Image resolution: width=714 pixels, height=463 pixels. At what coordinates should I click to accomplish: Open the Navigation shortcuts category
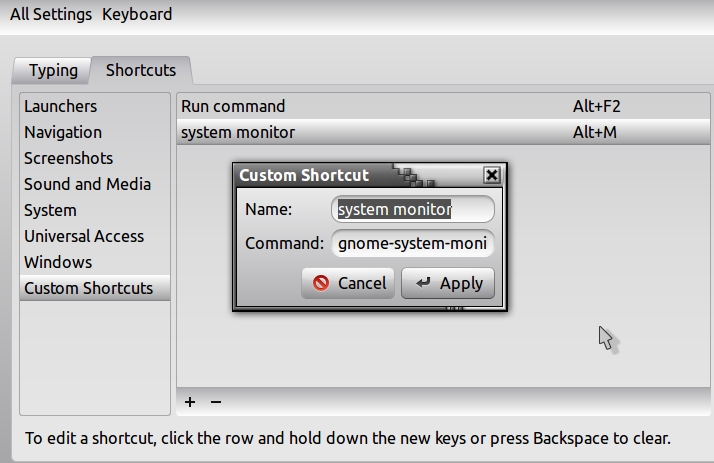click(x=63, y=132)
